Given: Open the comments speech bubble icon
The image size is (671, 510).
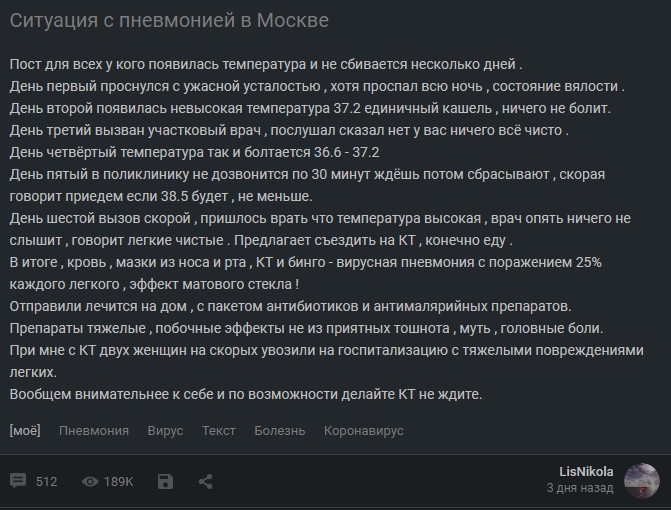Looking at the screenshot, I should (18, 481).
